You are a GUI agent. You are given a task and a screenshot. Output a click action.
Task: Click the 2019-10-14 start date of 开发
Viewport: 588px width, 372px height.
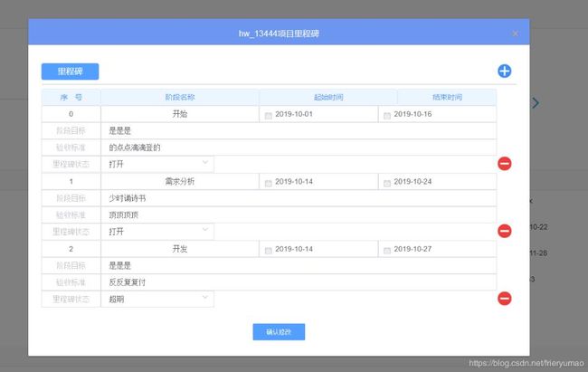pyautogui.click(x=294, y=249)
